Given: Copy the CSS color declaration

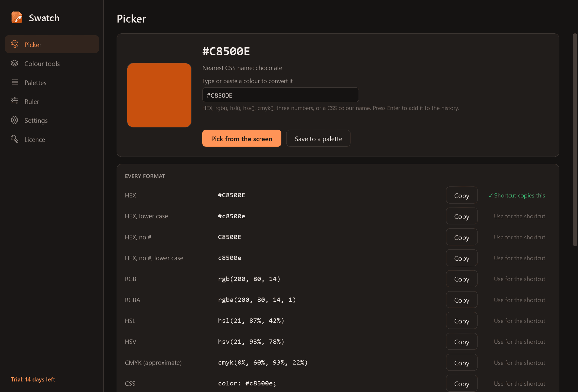Looking at the screenshot, I should click(461, 383).
